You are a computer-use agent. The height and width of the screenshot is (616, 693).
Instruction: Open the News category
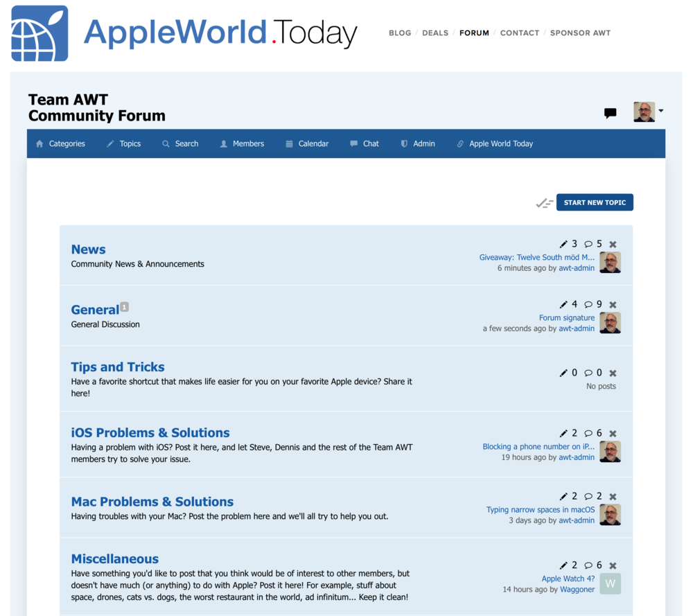pyautogui.click(x=89, y=249)
